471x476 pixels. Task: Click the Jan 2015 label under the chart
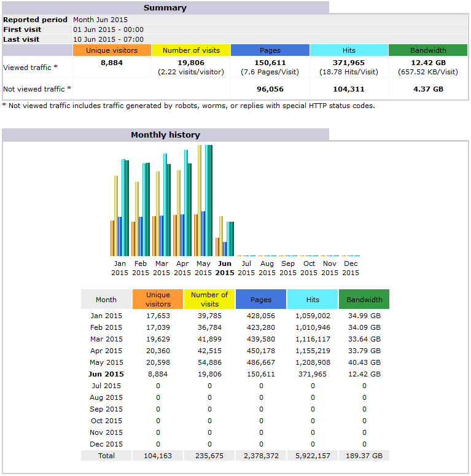pyautogui.click(x=120, y=268)
